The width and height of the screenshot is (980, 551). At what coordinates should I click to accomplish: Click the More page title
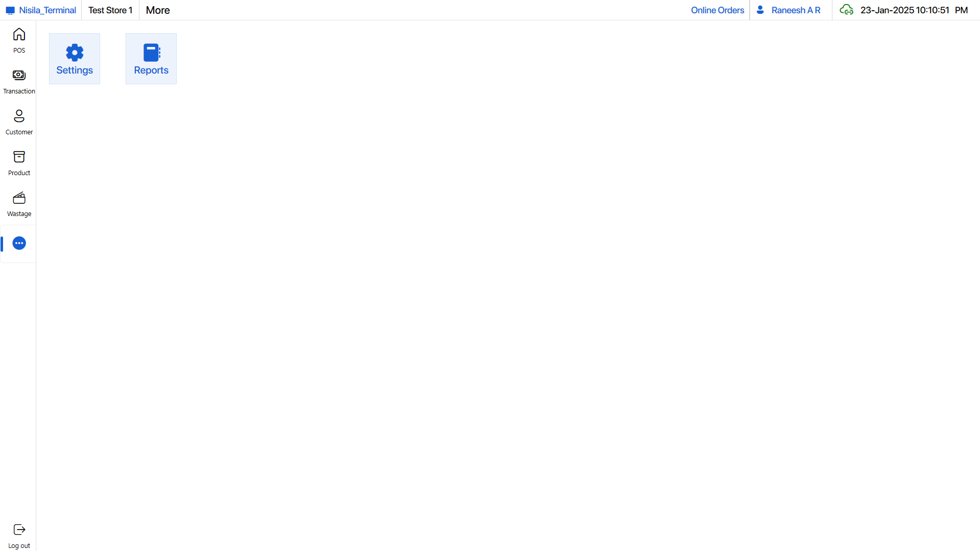(x=158, y=10)
